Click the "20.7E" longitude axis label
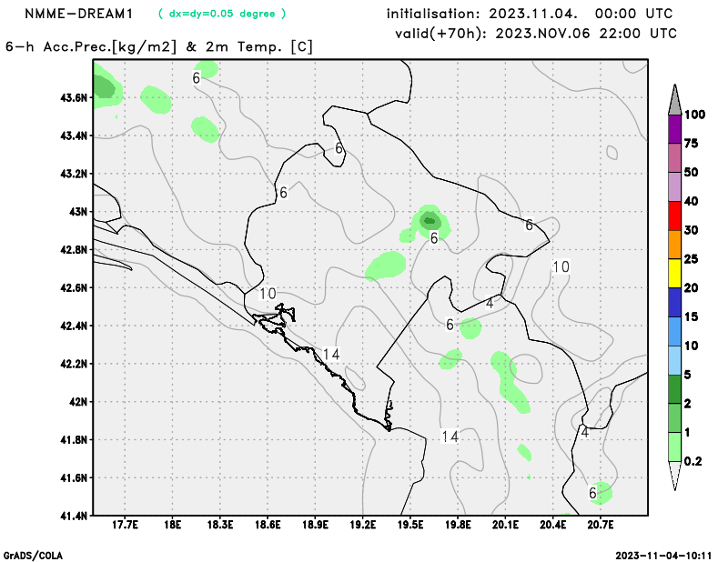The width and height of the screenshot is (728, 562). point(601,525)
